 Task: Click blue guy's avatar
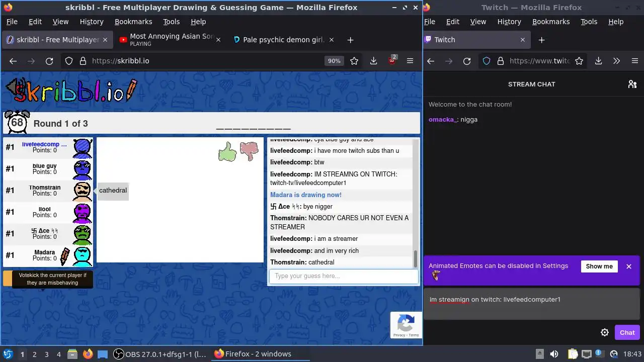point(83,169)
